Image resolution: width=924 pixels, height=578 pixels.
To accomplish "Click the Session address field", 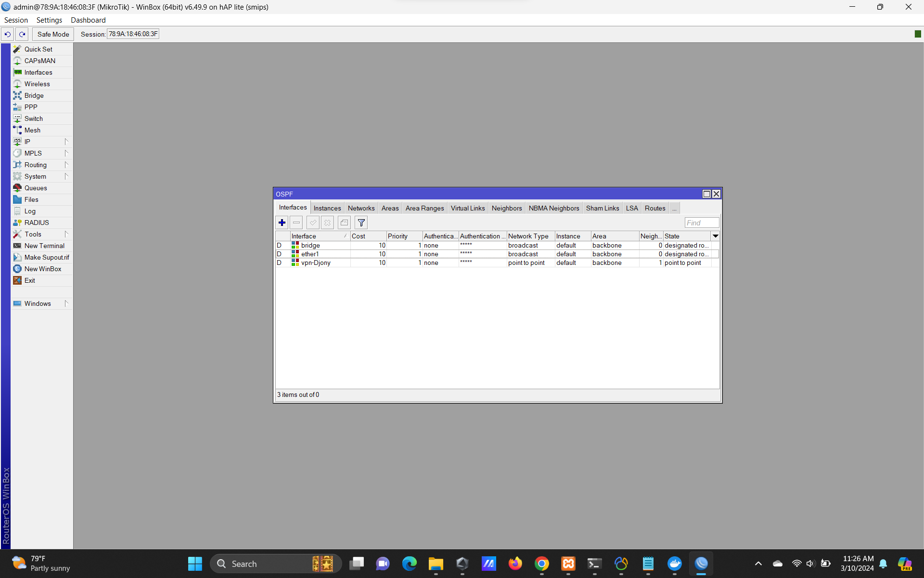I will tap(133, 34).
